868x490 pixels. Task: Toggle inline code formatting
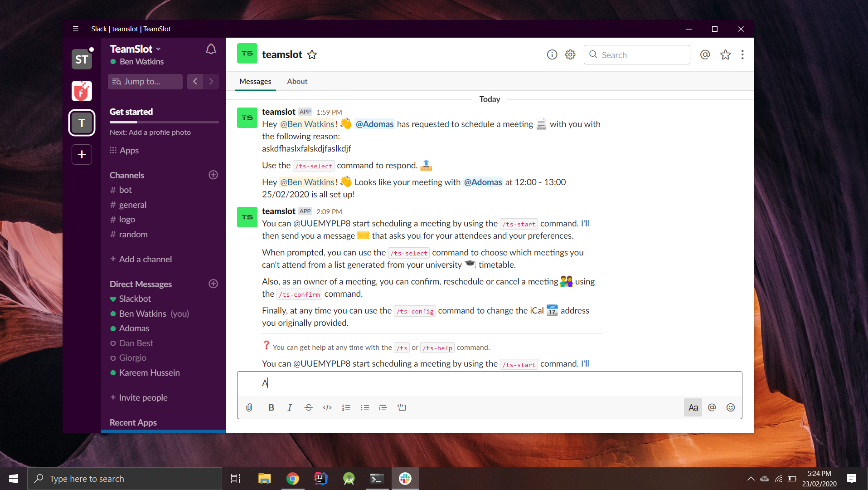(327, 407)
